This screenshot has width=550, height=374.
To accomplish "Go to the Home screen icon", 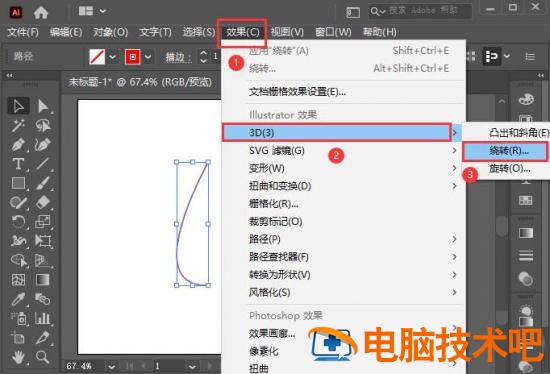I will 41,13.
